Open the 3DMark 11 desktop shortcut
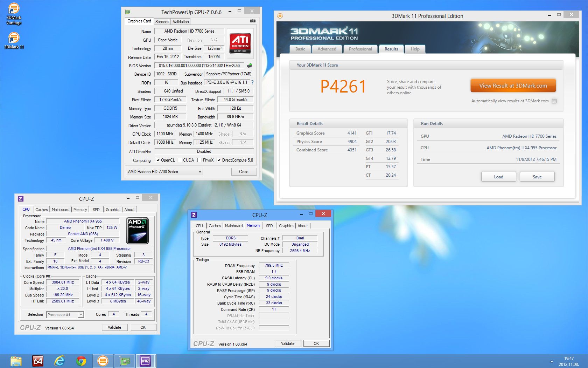588x368 pixels. point(14,40)
